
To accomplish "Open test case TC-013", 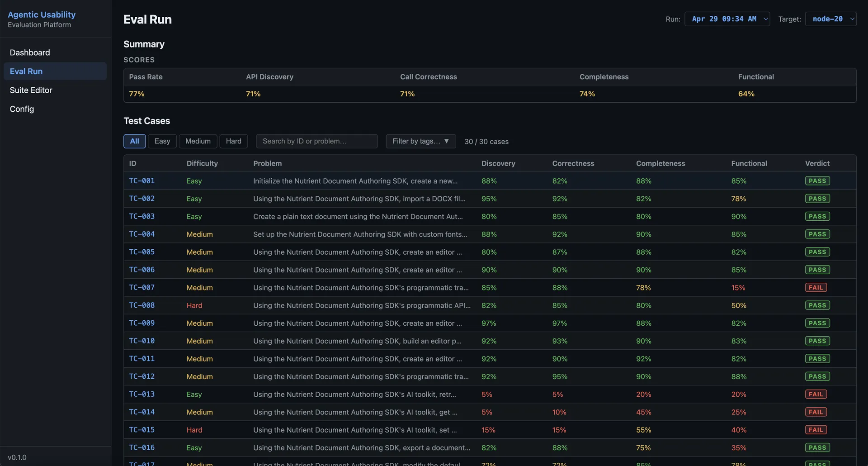I will pyautogui.click(x=142, y=395).
